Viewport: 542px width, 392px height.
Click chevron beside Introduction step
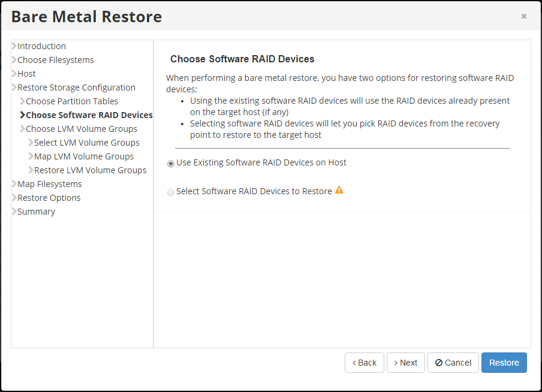(x=14, y=46)
